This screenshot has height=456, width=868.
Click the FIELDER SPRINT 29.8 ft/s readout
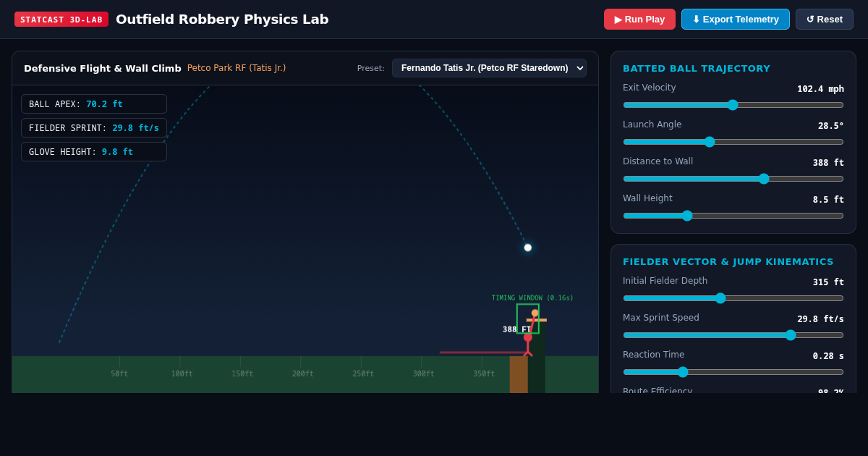pos(94,128)
